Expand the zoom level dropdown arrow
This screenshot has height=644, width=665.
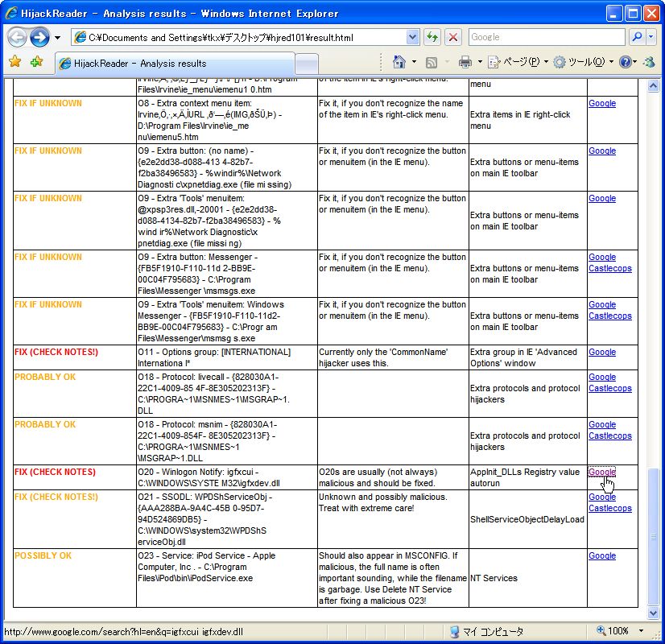pyautogui.click(x=641, y=631)
